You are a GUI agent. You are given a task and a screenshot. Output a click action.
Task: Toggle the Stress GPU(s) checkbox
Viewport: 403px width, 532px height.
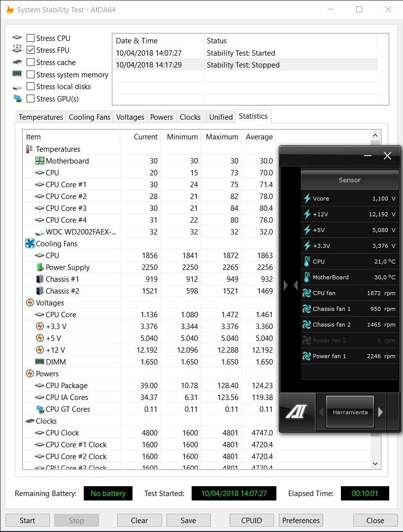click(x=31, y=99)
